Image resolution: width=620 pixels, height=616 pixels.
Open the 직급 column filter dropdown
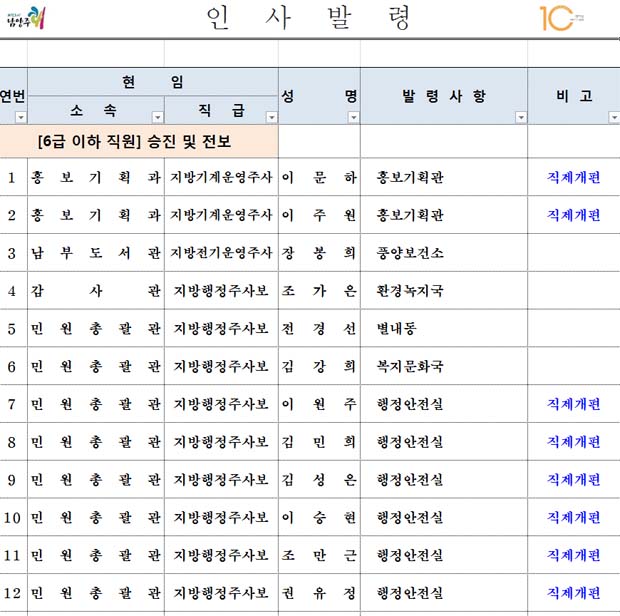click(271, 117)
